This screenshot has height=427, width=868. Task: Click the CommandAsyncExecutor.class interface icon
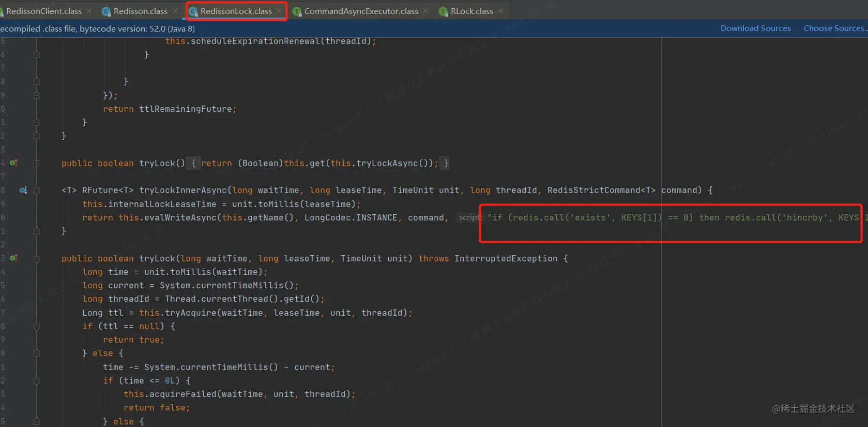[297, 11]
